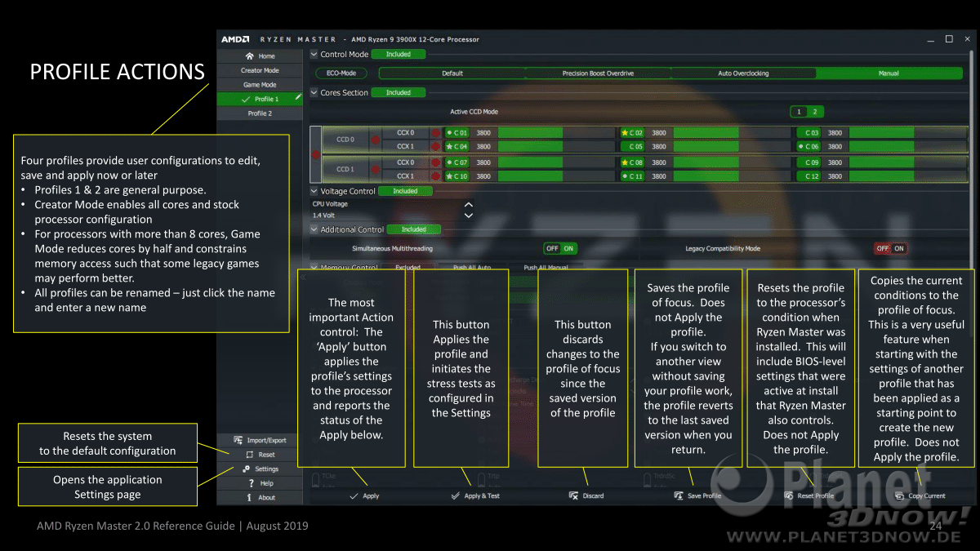Select Auto Overclocking mode
The width and height of the screenshot is (980, 551).
tap(743, 73)
